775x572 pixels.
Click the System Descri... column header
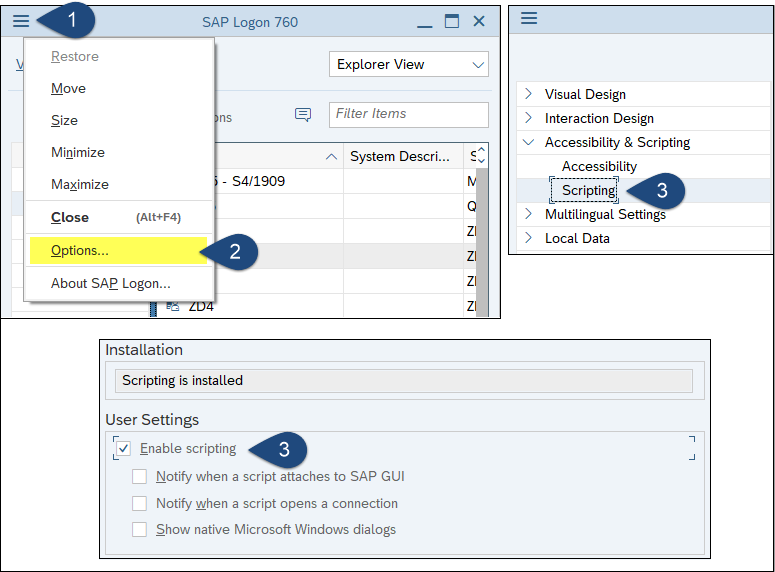pyautogui.click(x=403, y=156)
